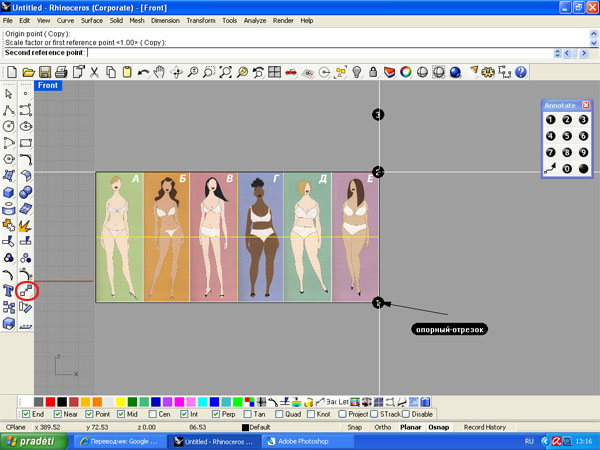
Task: Click the Help question mark icon
Action: pos(519,72)
